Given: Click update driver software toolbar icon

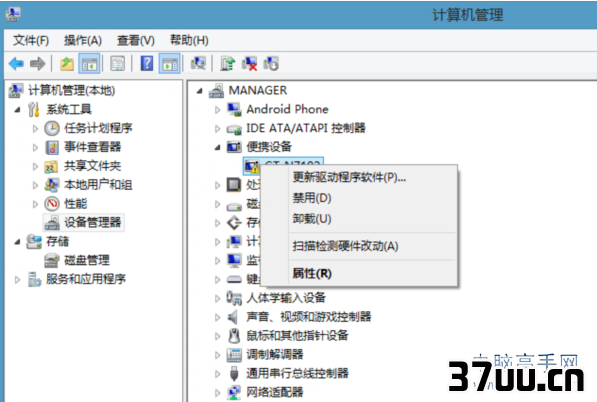Looking at the screenshot, I should click(228, 64).
